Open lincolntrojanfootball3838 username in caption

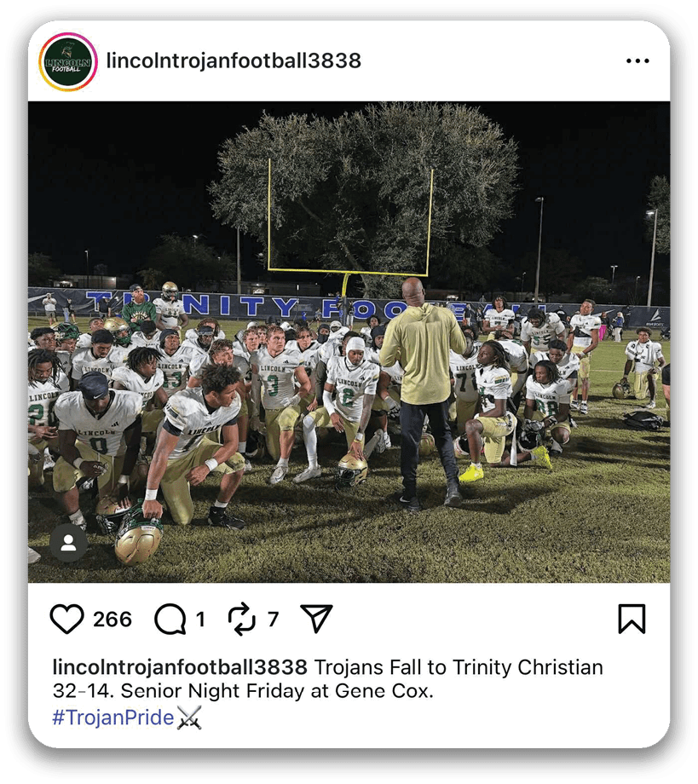point(180,667)
